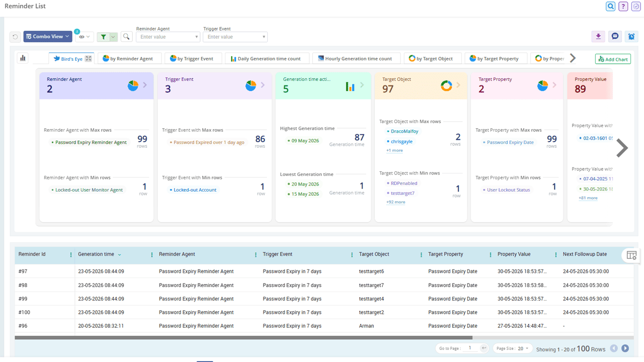Expand the Target Object card chevron
The image size is (644, 362).
coord(458,85)
